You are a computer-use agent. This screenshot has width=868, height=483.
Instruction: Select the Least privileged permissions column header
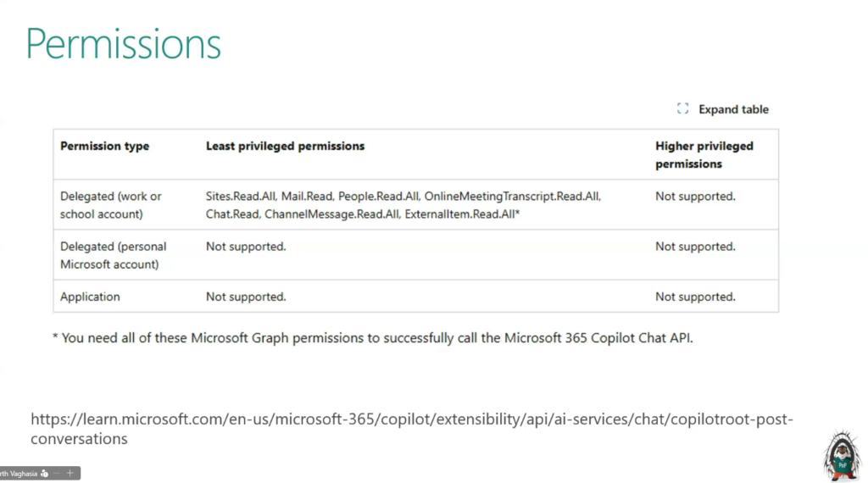click(x=285, y=146)
